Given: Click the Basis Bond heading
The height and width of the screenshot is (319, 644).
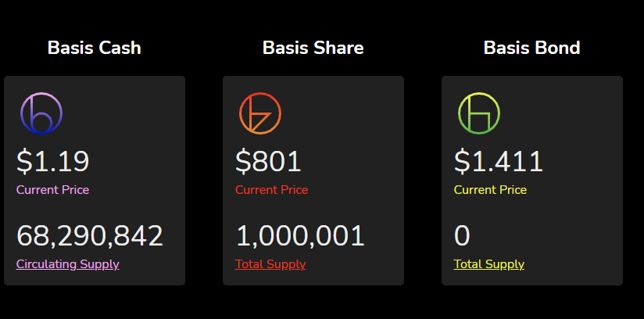Looking at the screenshot, I should (532, 48).
